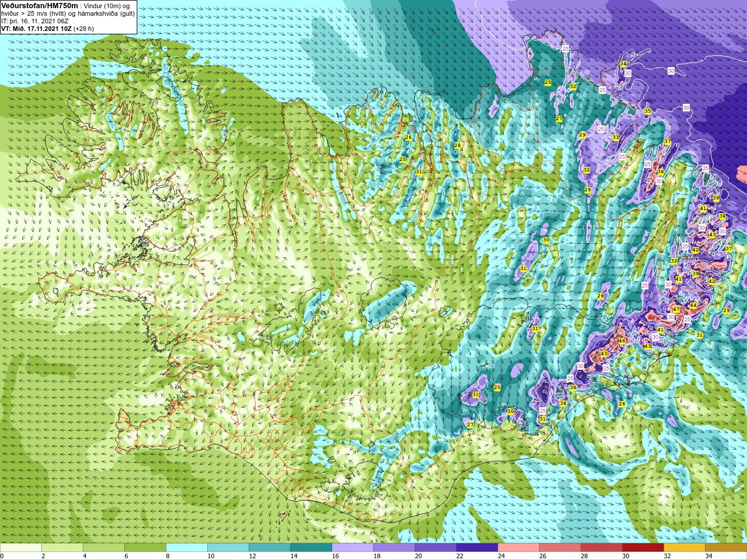Click the legend tick number '16'
Viewport: 747px width, 560px height.
tap(336, 556)
